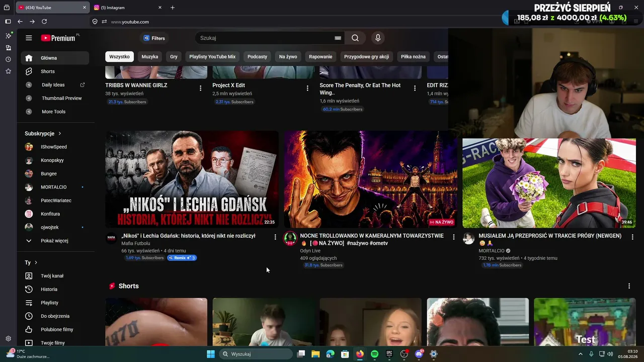Viewport: 644px width, 362px height.
Task: Show hidden system tray icons
Action: pos(580,354)
